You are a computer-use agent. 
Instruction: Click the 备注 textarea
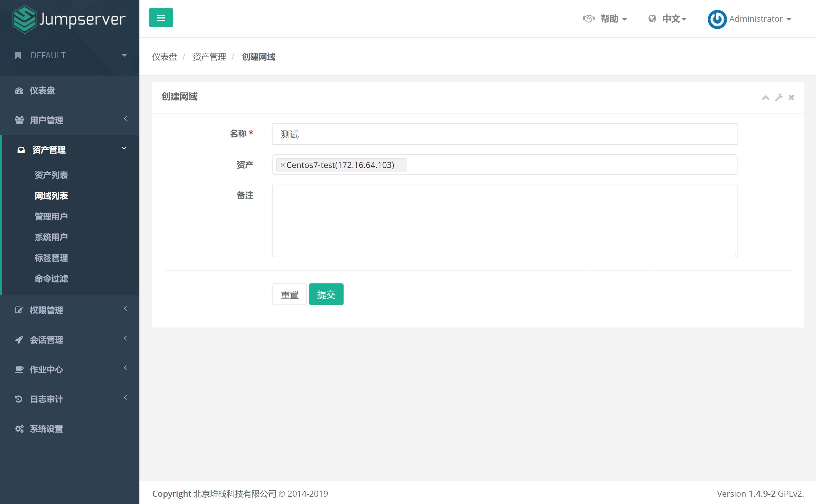[505, 221]
